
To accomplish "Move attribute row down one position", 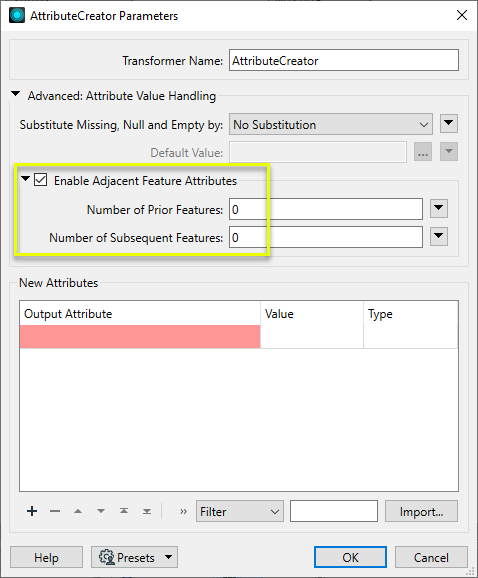I will [101, 511].
